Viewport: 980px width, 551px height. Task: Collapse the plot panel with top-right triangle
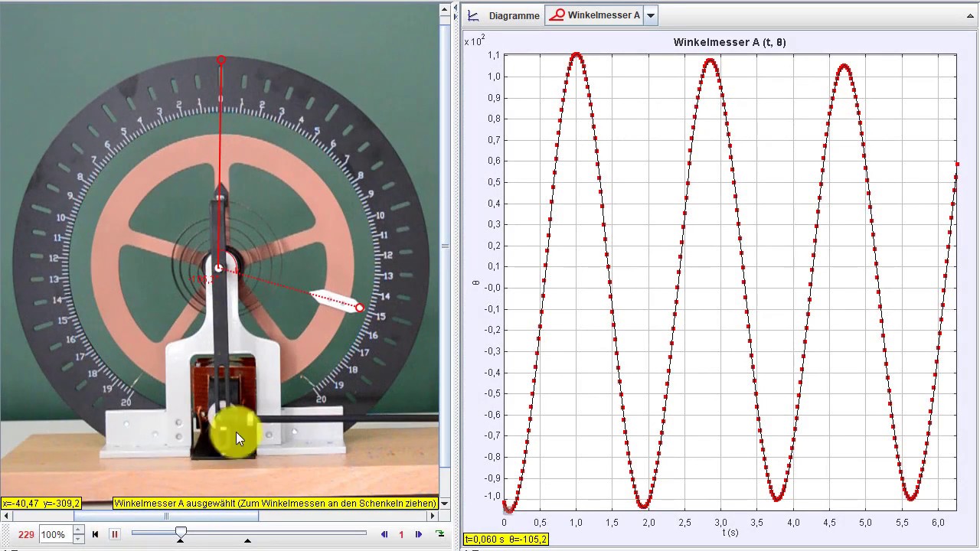pos(971,15)
